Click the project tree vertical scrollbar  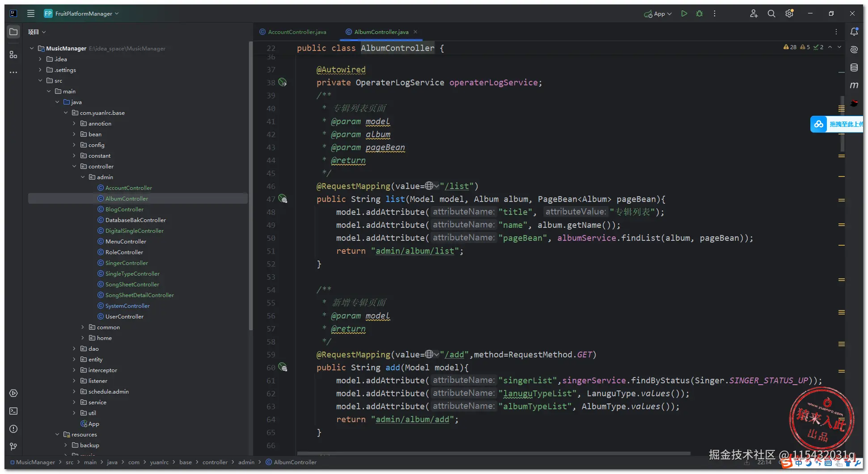point(250,185)
